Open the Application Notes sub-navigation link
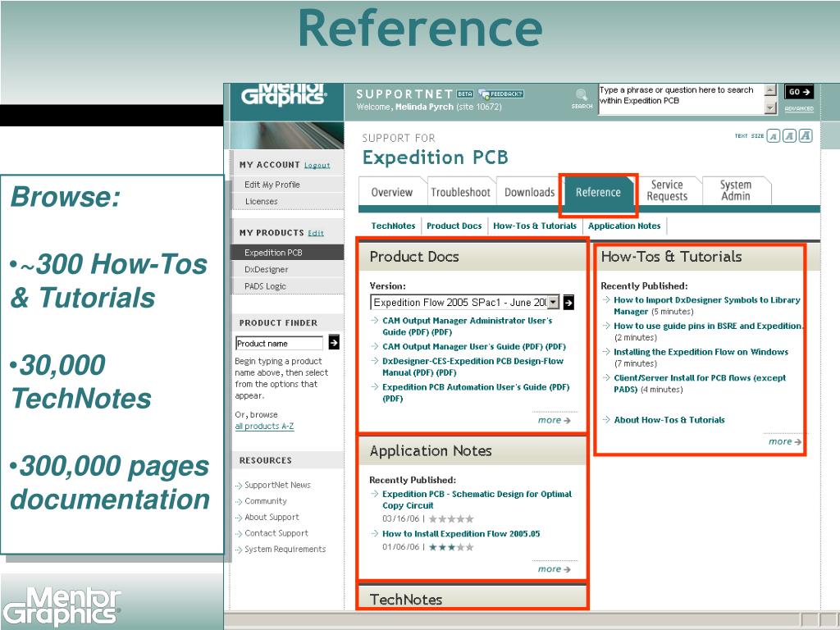Image resolution: width=840 pixels, height=630 pixels. 624,226
